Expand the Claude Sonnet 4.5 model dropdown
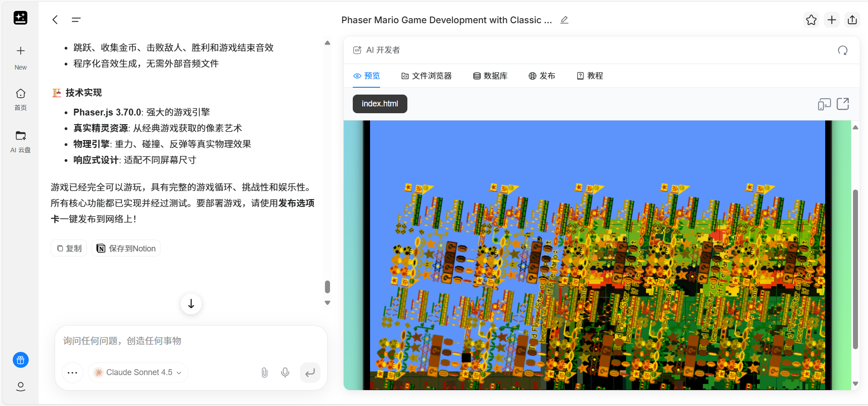Viewport: 868px width, 406px height. point(138,373)
